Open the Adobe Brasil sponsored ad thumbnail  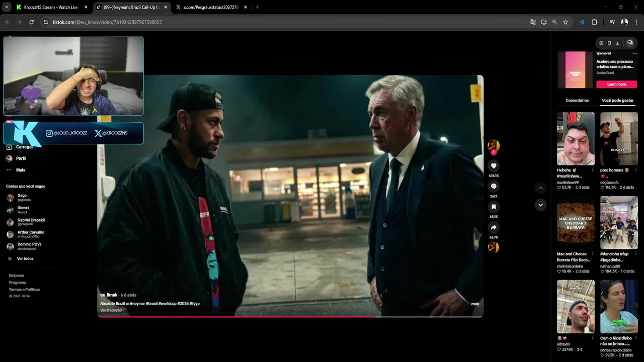click(x=575, y=70)
